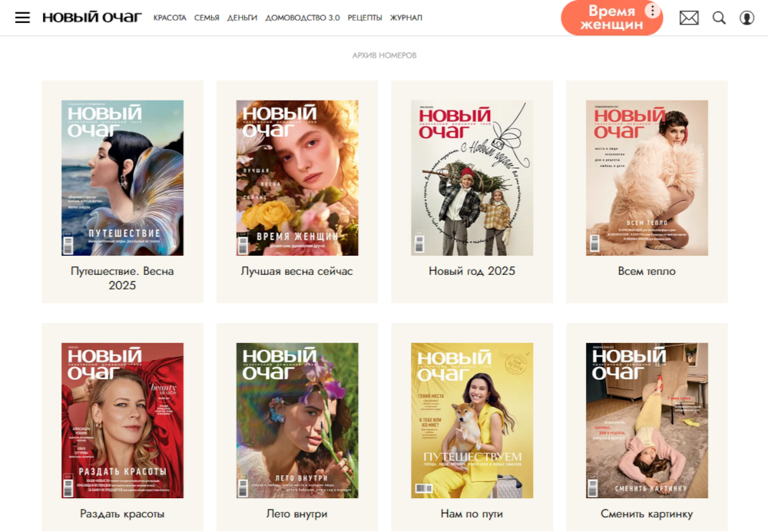The height and width of the screenshot is (532, 768).
Task: Open the Путешествие. Весна 2025 cover
Action: tap(122, 177)
